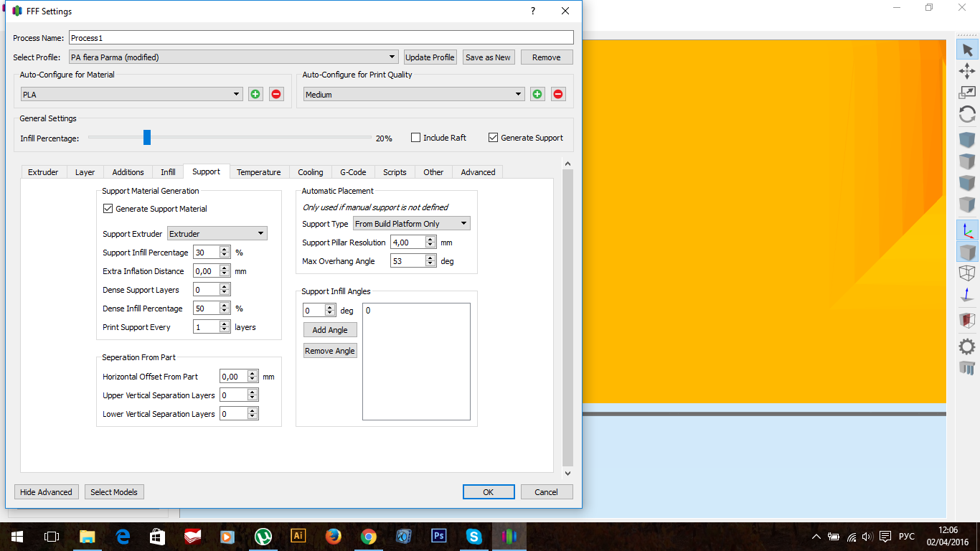The image size is (980, 551).
Task: Open the Support Type dropdown
Action: [x=412, y=224]
